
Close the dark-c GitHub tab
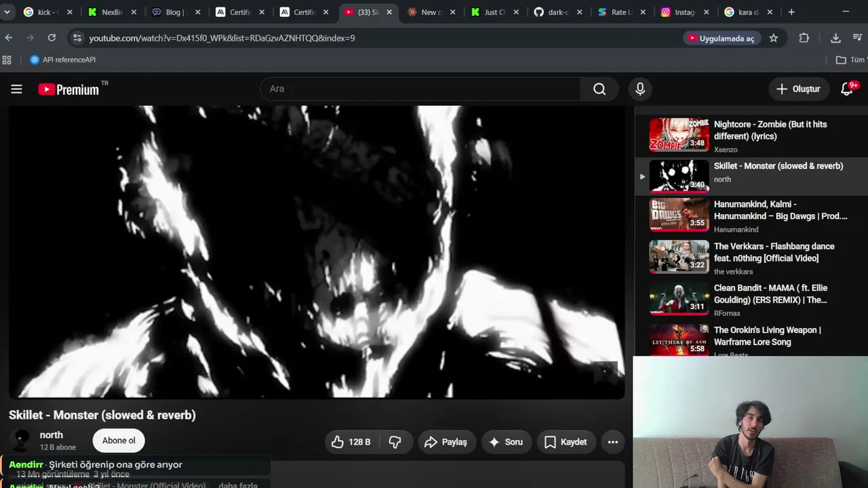point(579,12)
